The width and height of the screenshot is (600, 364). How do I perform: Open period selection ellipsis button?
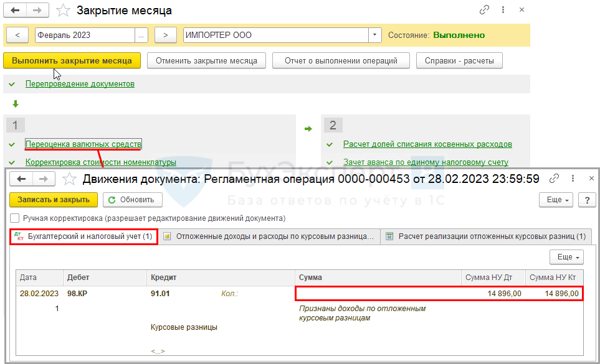(141, 35)
